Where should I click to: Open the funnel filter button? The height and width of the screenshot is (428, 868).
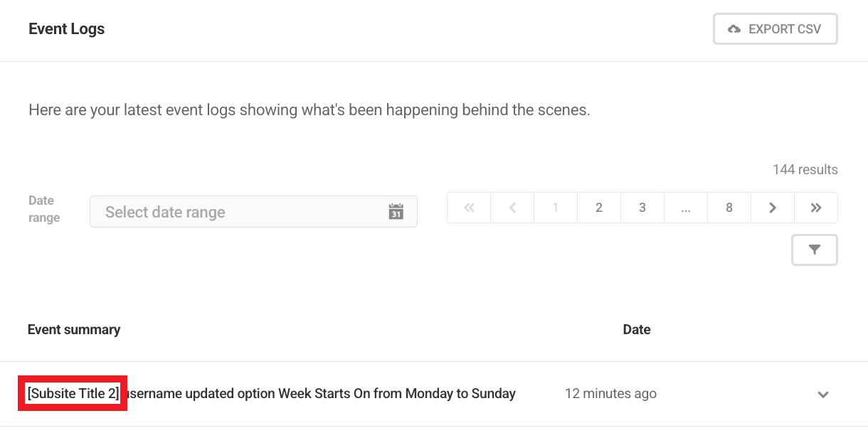815,250
